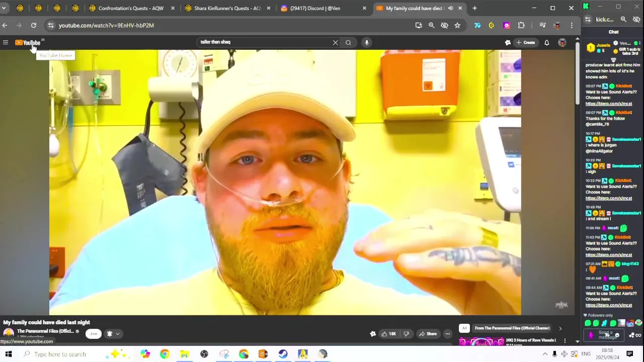Image resolution: width=644 pixels, height=362 pixels.
Task: Clear the YouTube search box text
Action: (335, 43)
